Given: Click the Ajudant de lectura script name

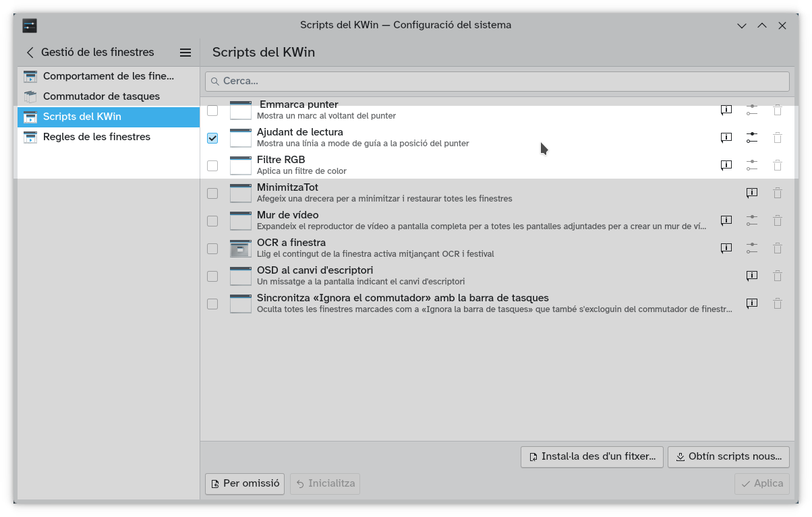Looking at the screenshot, I should tap(300, 132).
